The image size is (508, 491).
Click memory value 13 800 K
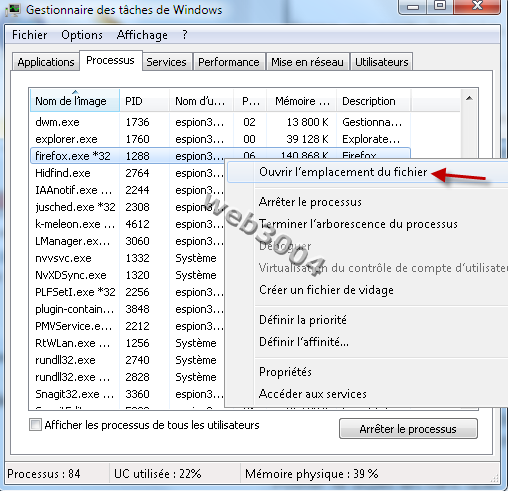[x=307, y=122]
